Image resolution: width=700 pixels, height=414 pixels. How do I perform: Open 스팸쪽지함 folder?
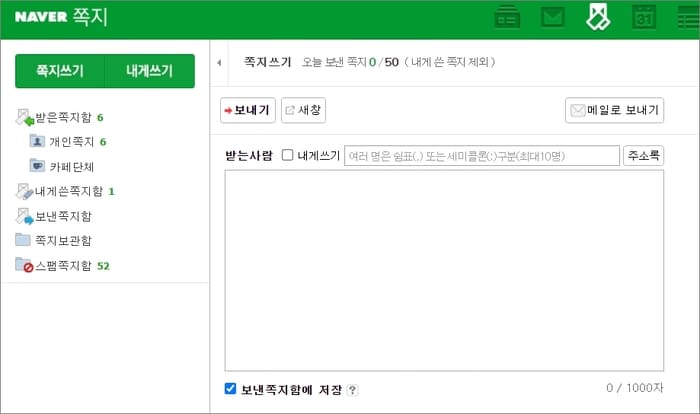pos(63,266)
